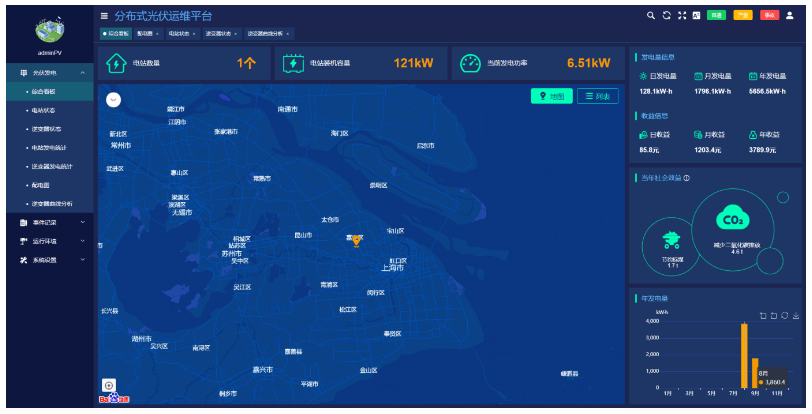
Task: Click the orange station marker on map
Action: tap(356, 239)
